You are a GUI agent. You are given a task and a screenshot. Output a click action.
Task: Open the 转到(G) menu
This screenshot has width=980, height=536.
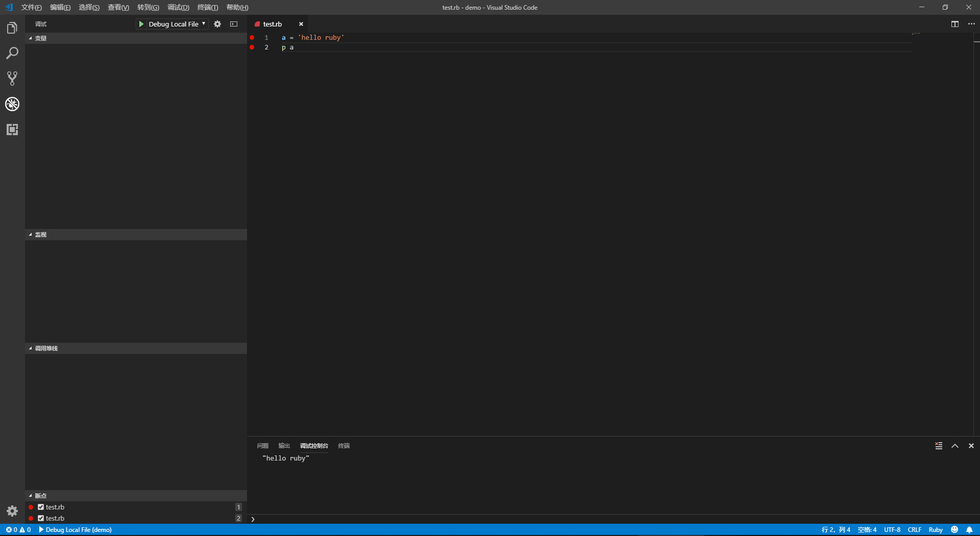coord(148,7)
